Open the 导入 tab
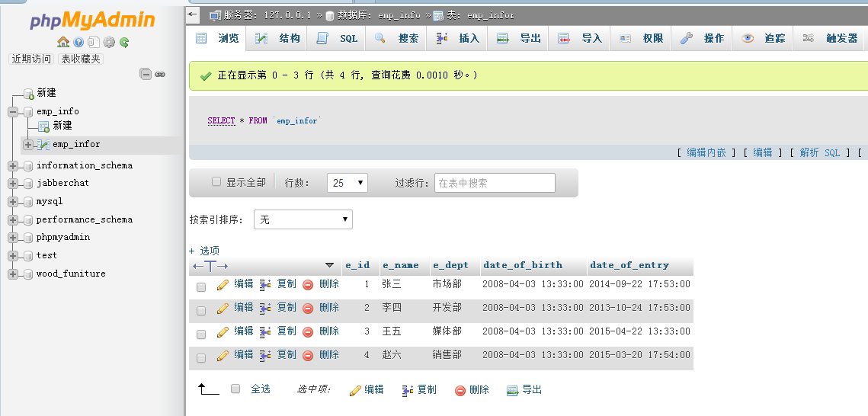 coord(580,38)
